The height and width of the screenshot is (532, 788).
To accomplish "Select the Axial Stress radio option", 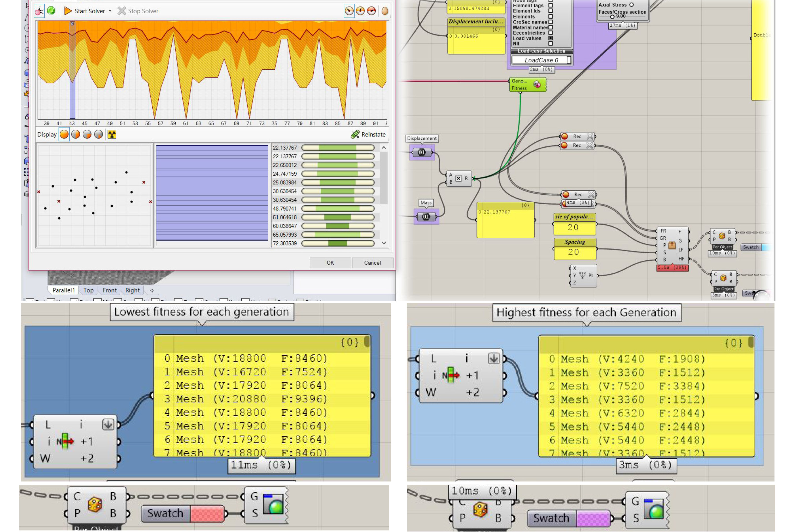I will pyautogui.click(x=631, y=5).
